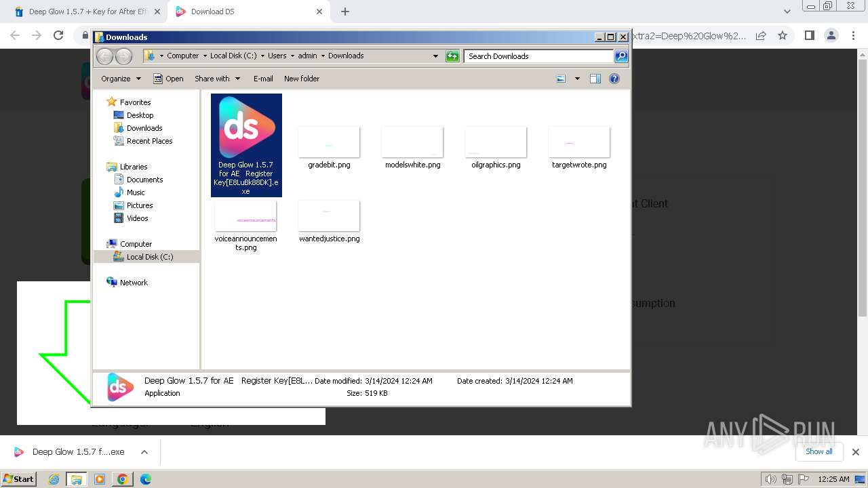This screenshot has height=488, width=868.
Task: Open Chrome profile icon
Action: pos(831,35)
